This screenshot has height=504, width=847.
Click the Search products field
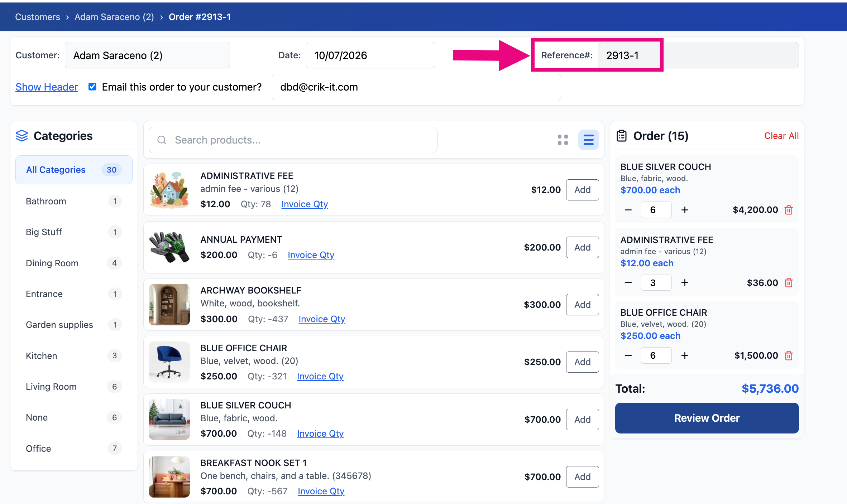[293, 140]
